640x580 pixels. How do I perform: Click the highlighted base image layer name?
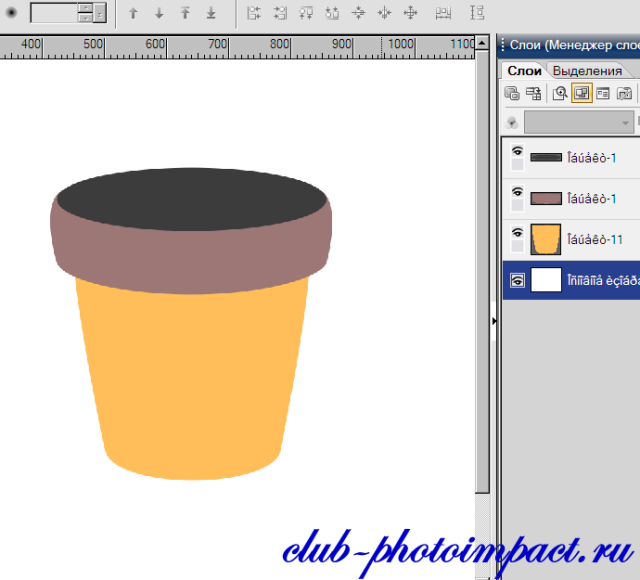coord(603,280)
